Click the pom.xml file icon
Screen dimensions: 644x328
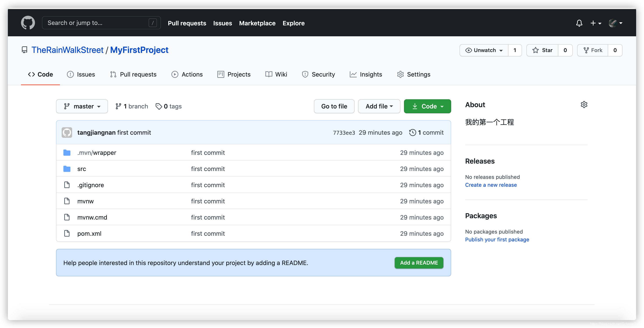(67, 233)
